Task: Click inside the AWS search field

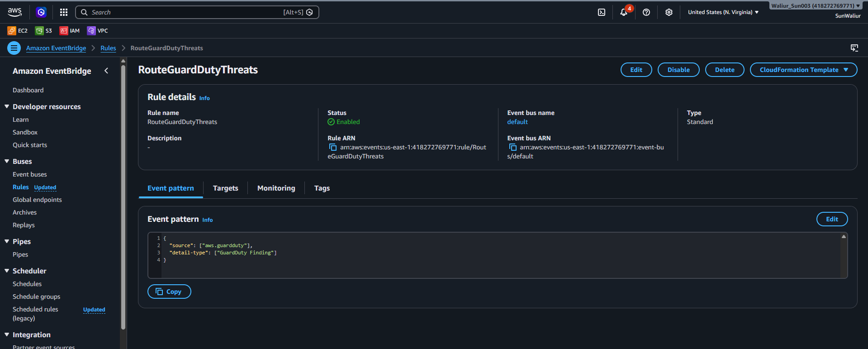Action: tap(197, 12)
